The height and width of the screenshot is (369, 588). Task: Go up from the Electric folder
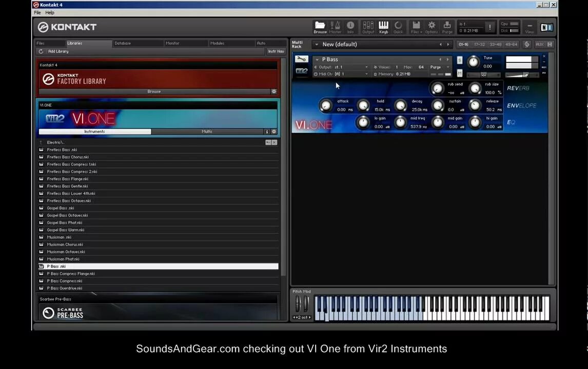click(x=41, y=142)
